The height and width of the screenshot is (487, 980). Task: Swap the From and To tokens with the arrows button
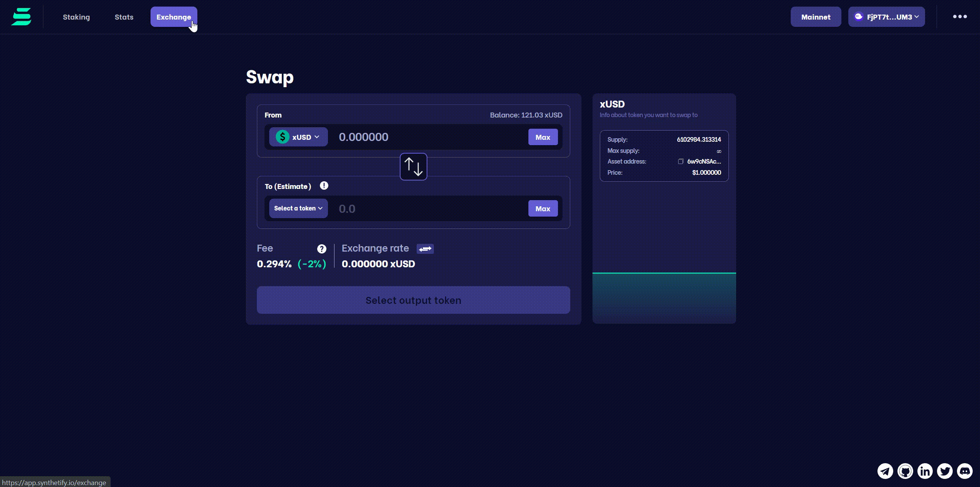tap(413, 167)
